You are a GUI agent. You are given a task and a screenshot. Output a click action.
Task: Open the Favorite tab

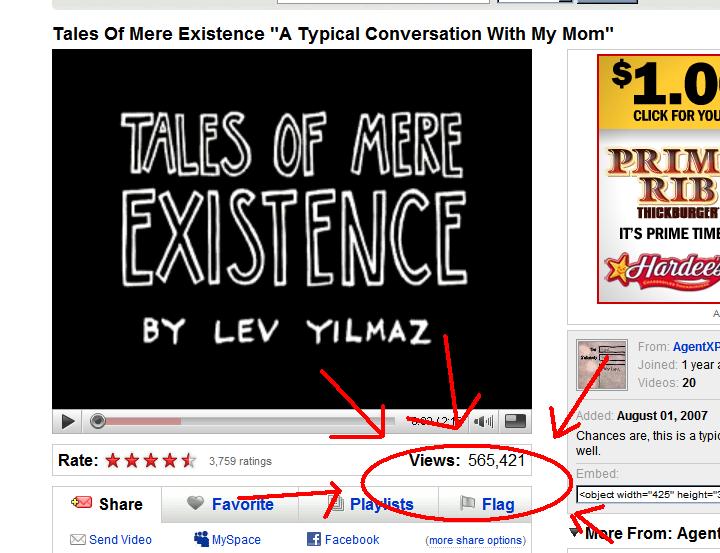[230, 504]
